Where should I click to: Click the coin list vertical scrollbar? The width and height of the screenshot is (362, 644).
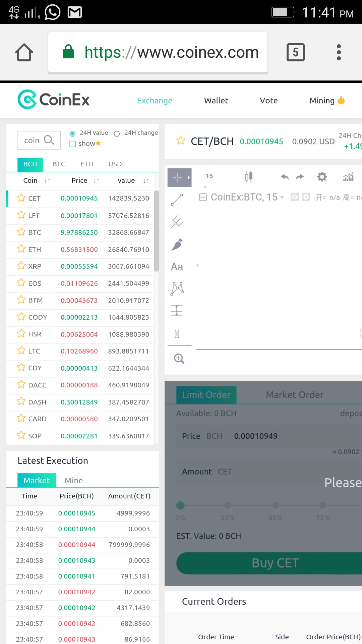156,231
